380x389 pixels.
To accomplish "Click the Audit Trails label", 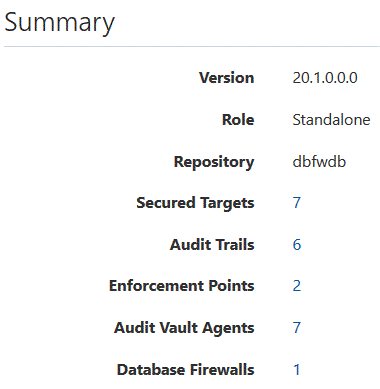I will 212,244.
